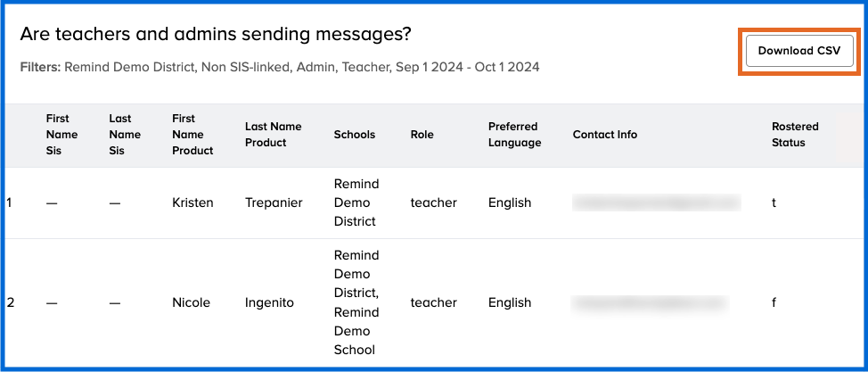Select the Rostered Status column header
Viewport: 868px width, 372px height.
pyautogui.click(x=795, y=135)
